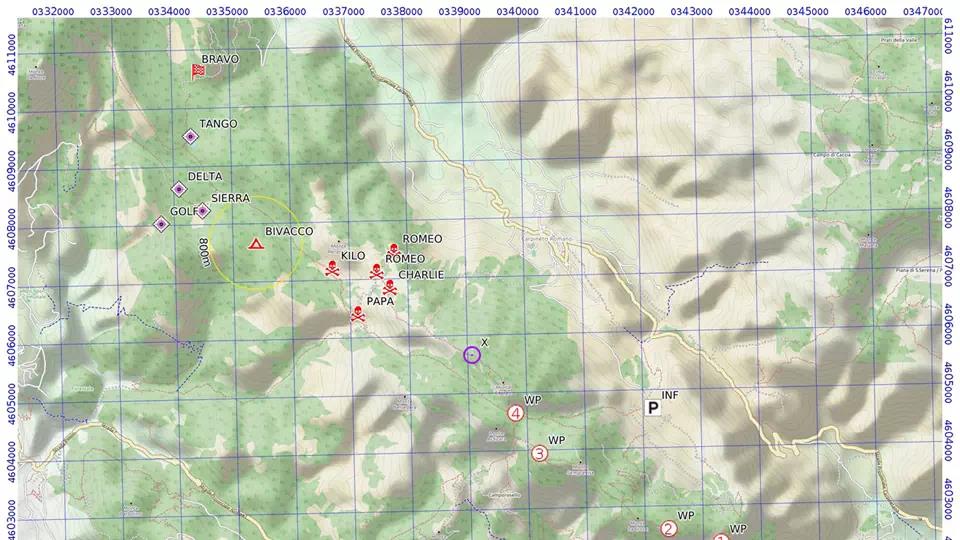Click the WP label next to waypoint 3
Screen dimensions: 960x540
[x=557, y=440]
